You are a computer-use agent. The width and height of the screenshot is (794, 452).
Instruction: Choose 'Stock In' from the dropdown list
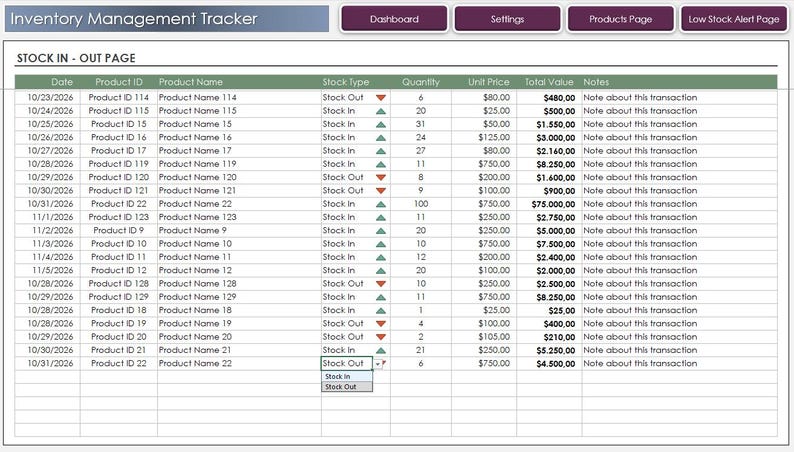tap(347, 377)
